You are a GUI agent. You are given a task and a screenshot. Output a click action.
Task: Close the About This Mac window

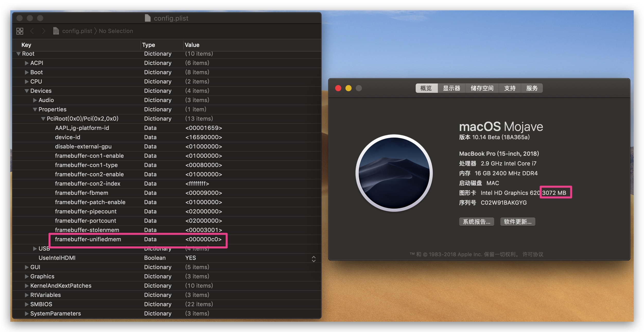[x=338, y=88]
